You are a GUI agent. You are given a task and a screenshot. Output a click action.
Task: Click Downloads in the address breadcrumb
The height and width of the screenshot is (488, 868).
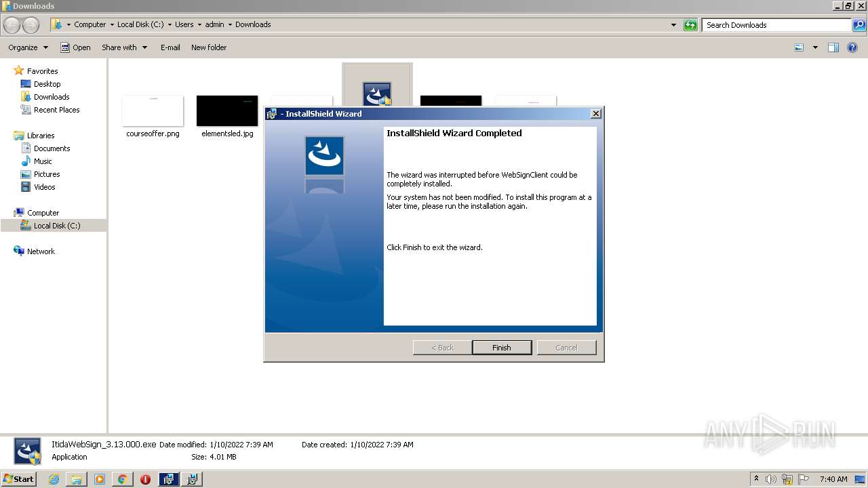(253, 24)
